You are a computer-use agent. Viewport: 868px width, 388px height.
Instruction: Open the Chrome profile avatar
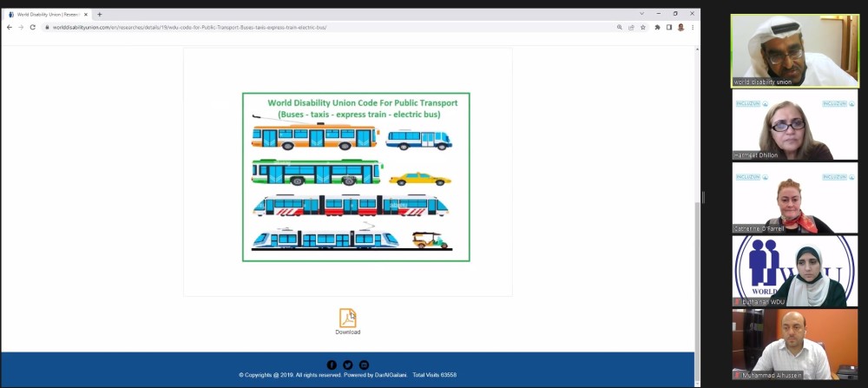(681, 27)
